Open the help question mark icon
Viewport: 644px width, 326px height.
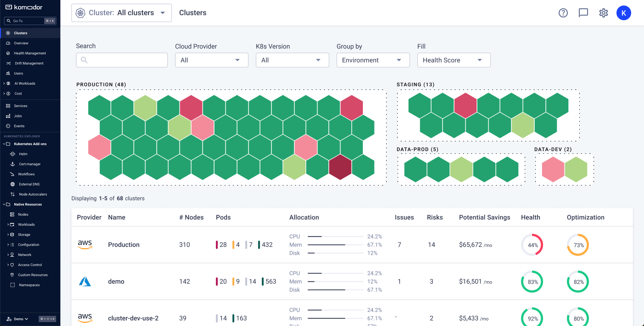click(563, 13)
